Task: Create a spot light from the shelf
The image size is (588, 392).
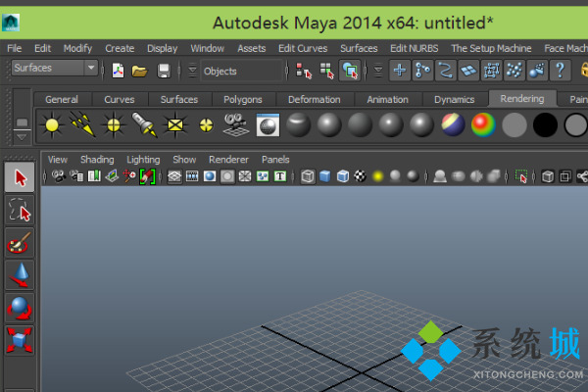Action: pyautogui.click(x=144, y=124)
